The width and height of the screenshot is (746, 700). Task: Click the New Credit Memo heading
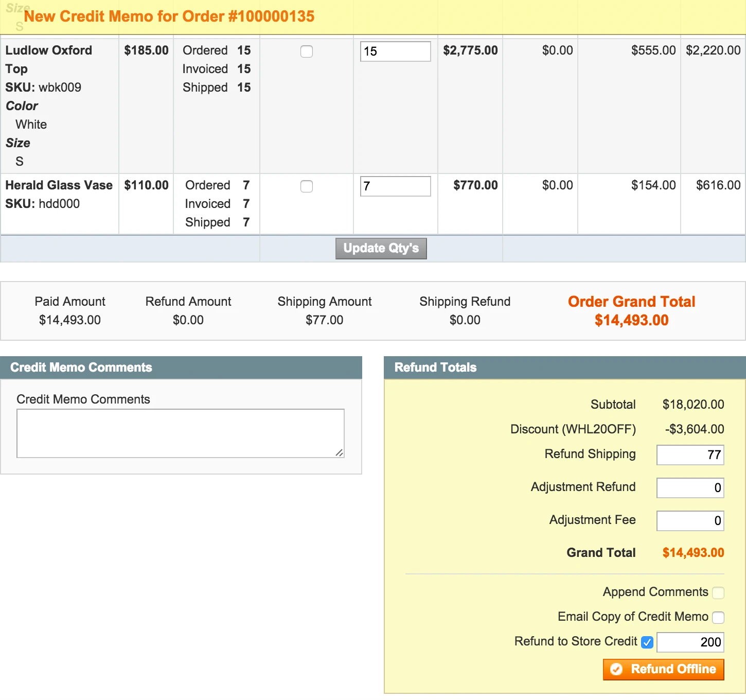pos(171,16)
